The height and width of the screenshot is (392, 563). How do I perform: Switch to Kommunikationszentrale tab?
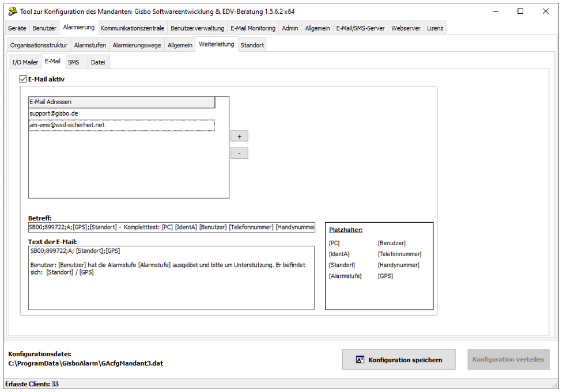coord(133,28)
